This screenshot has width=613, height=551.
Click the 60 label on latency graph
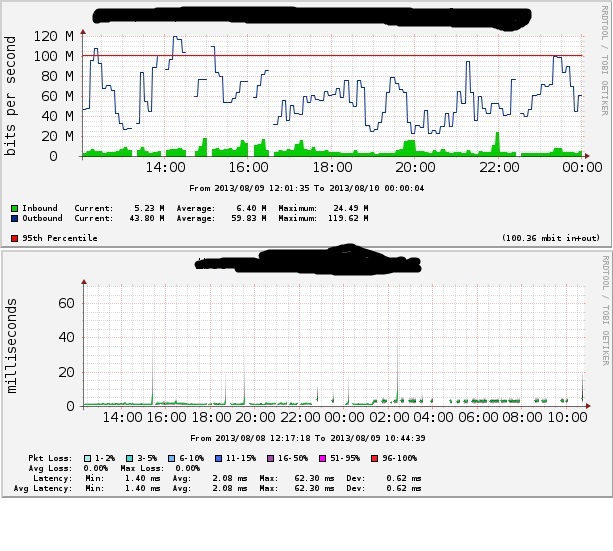pos(66,303)
